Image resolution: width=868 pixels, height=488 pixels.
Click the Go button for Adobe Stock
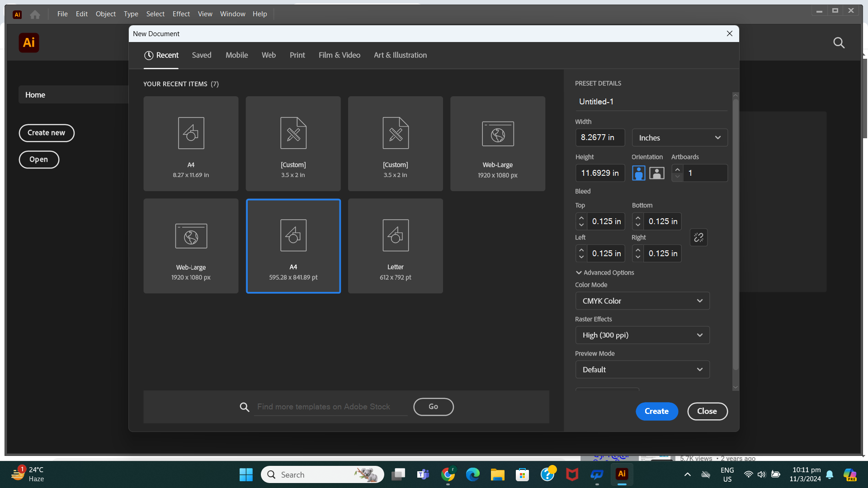click(434, 407)
